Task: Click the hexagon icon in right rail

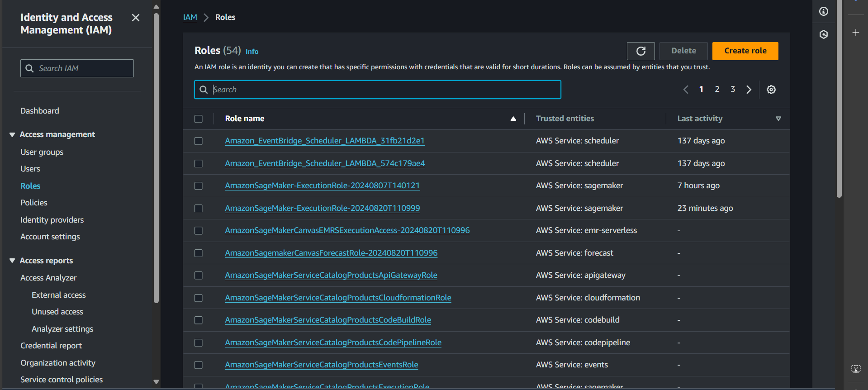Action: click(823, 34)
